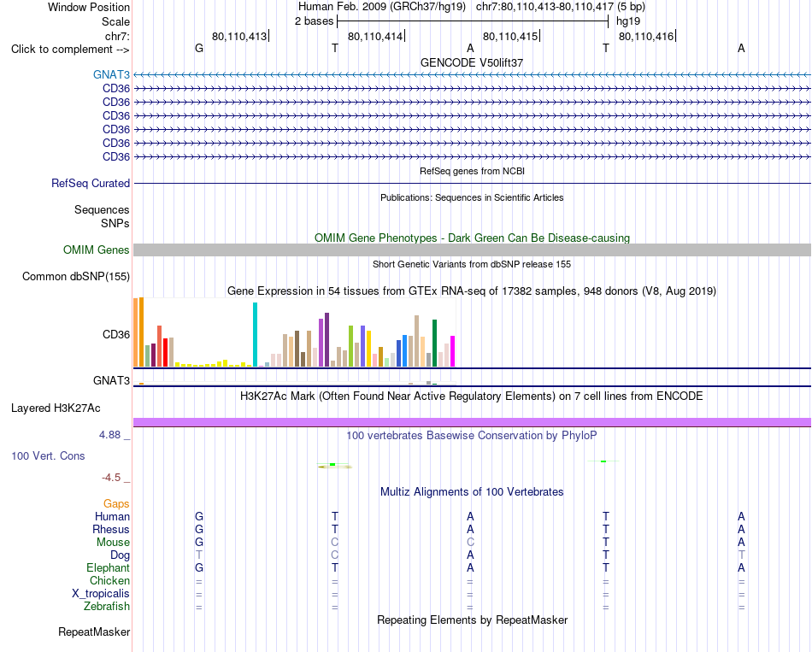
Task: Click the 100 Vert. Cons label
Action: coord(48,455)
